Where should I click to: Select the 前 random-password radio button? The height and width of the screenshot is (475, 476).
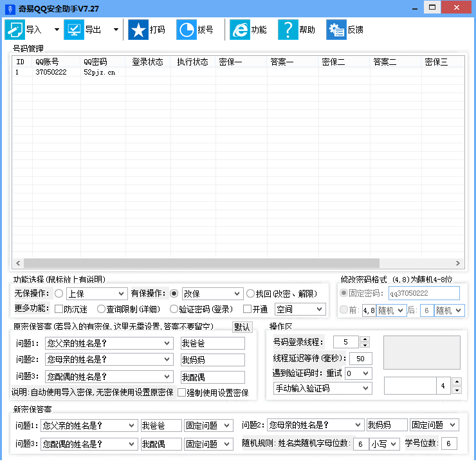(x=343, y=310)
